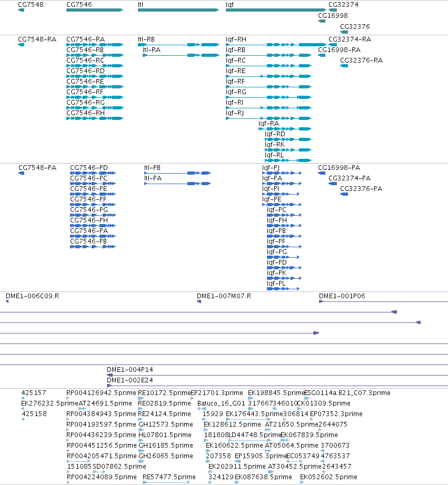Viewport: 448px width, 485px height.
Task: Select the CG7546-PD protein label
Action: 89,168
